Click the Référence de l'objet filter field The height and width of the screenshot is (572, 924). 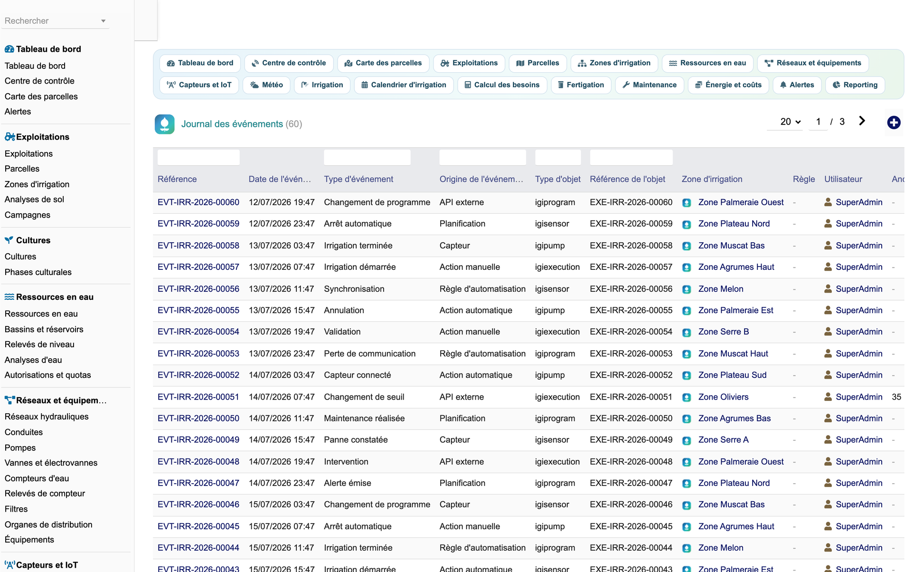coord(631,157)
